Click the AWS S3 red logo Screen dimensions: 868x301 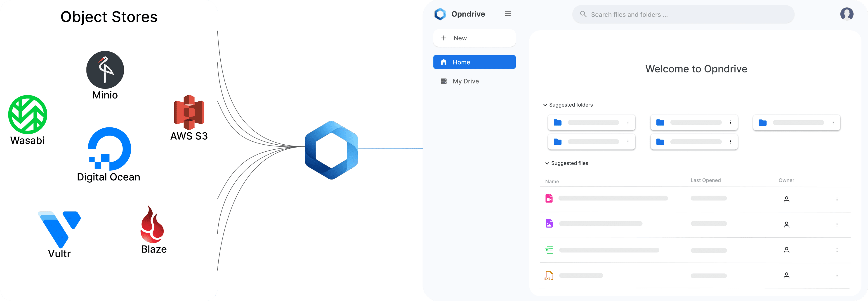coord(189,112)
